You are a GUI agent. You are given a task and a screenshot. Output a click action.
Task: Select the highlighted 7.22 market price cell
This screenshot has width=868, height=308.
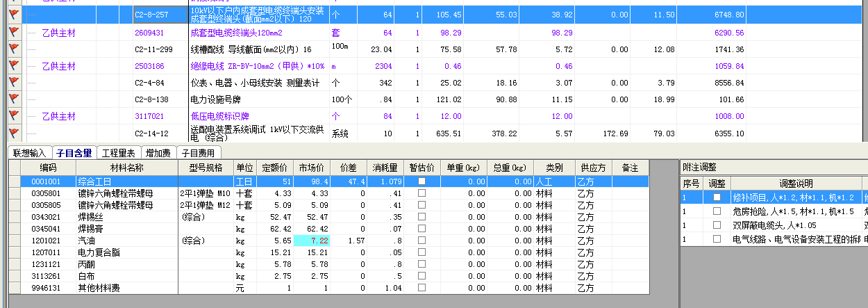point(312,241)
